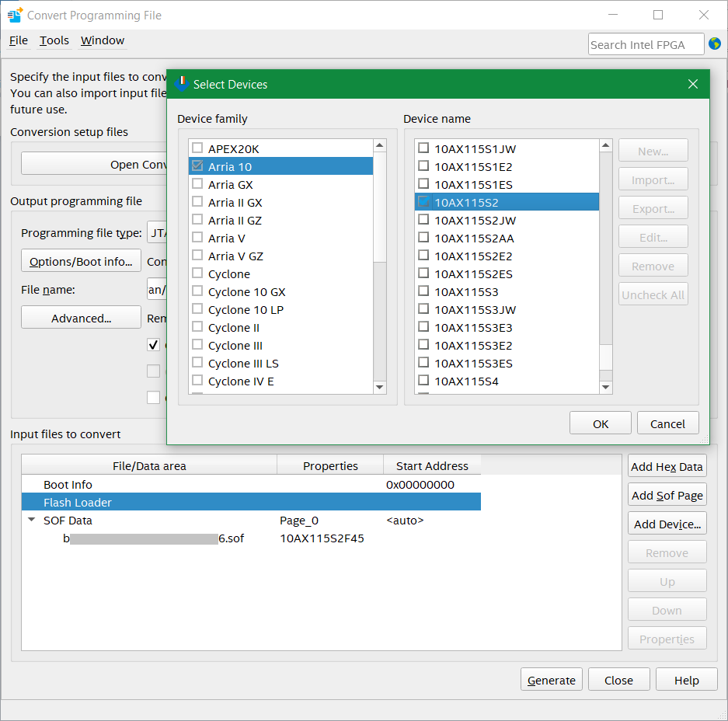
Task: Close the Select Devices dialog with X
Action: [693, 84]
